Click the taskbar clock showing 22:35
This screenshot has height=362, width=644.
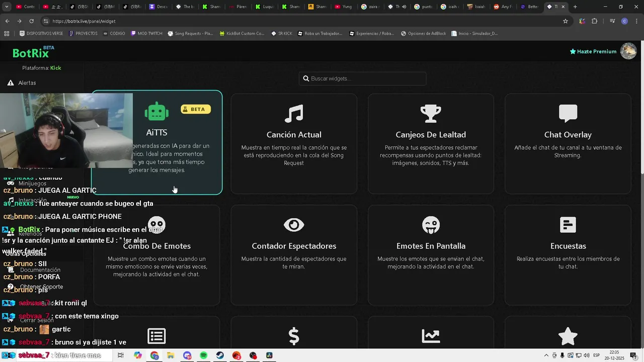tap(614, 355)
